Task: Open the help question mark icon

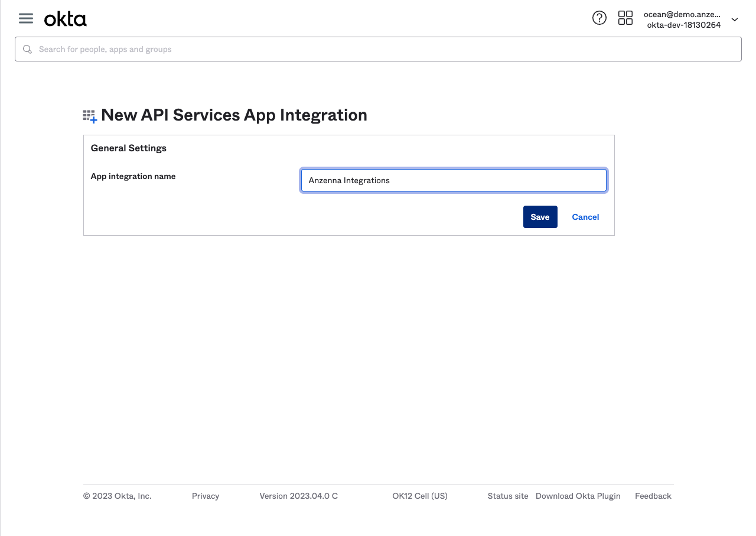Action: click(x=599, y=18)
